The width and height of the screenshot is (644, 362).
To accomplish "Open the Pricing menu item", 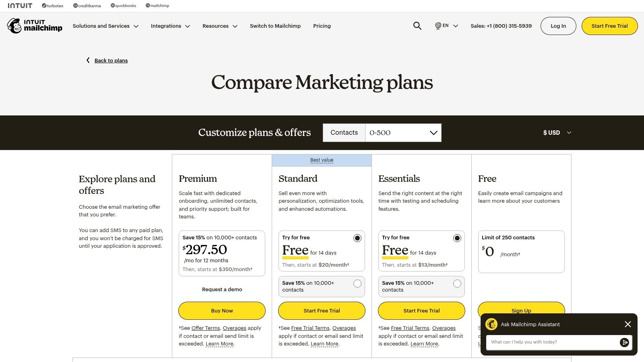I will pyautogui.click(x=322, y=26).
